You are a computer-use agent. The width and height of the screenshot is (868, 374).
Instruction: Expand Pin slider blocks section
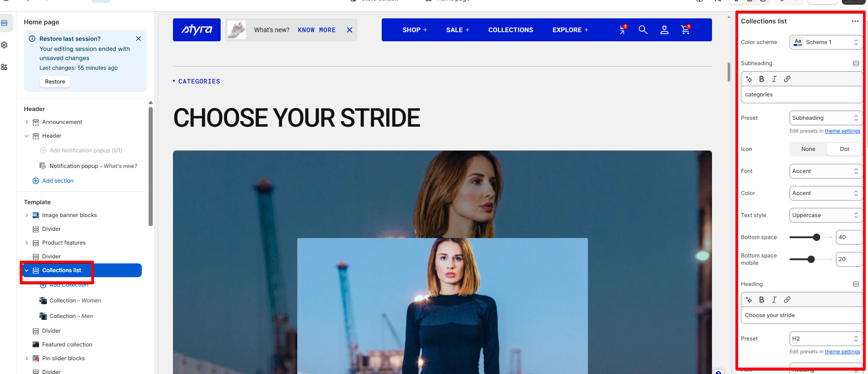tap(27, 358)
